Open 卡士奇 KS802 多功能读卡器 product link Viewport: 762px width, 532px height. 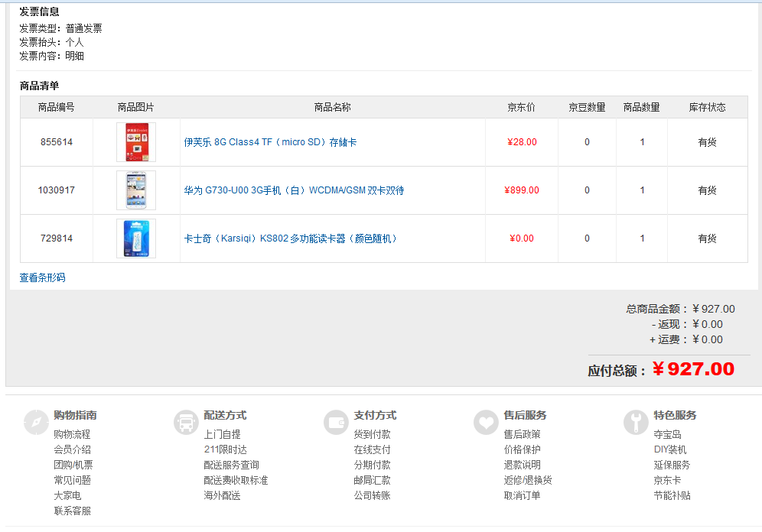291,238
